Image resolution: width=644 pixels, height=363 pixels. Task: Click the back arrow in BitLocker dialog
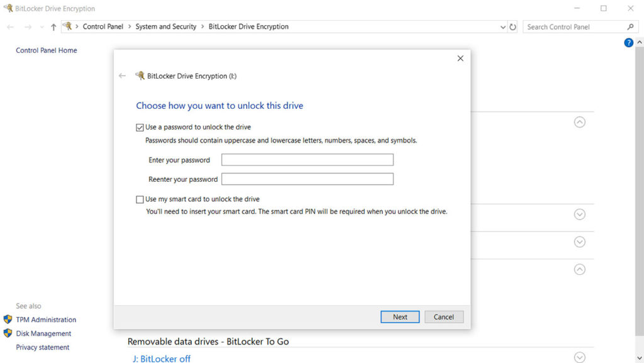122,76
